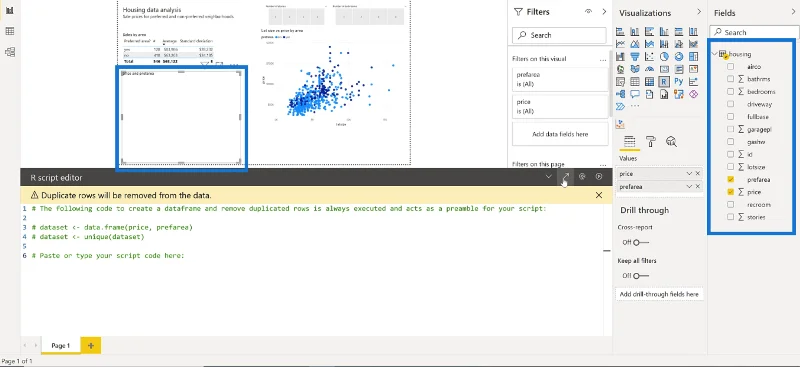Viewport: 800px width, 367px height.
Task: Open the Analytics magnifier tab
Action: pyautogui.click(x=671, y=142)
